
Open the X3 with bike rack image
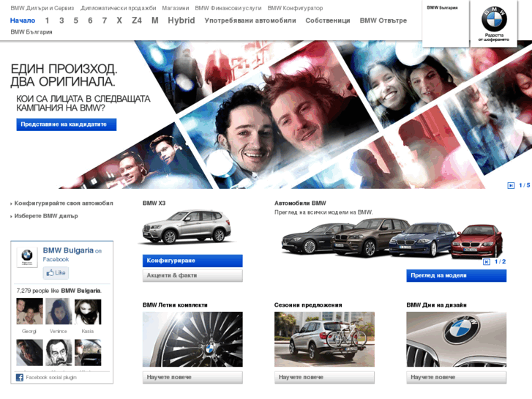tap(324, 339)
